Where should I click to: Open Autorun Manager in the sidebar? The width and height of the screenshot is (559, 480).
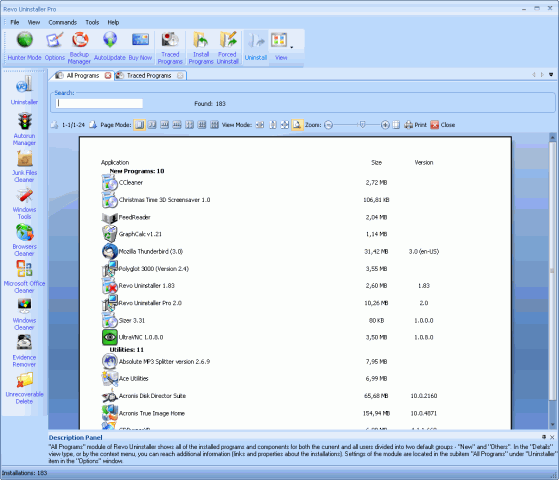[x=24, y=129]
